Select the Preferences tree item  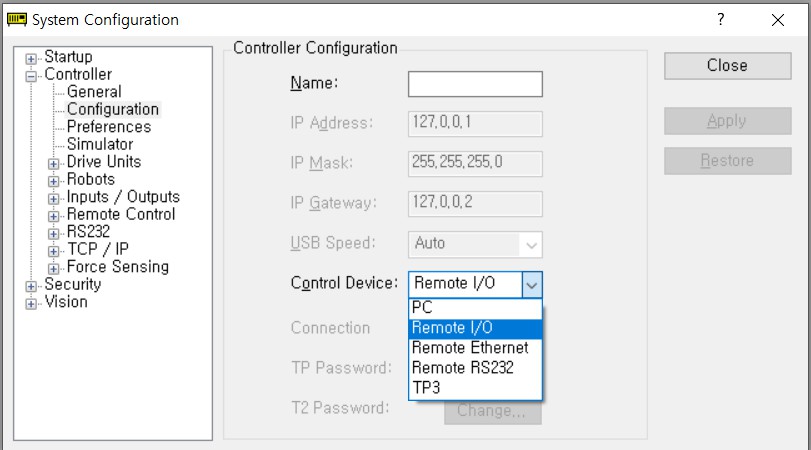[109, 127]
